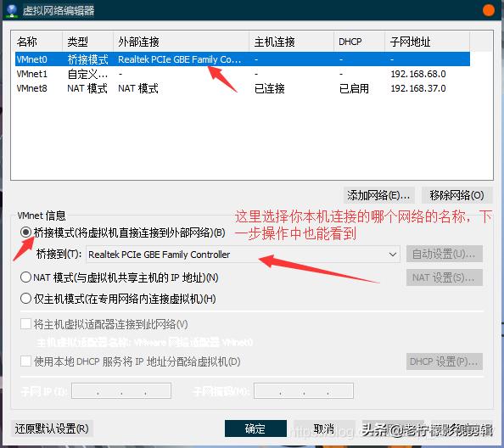Screen dimensions: 504x448
Task: Click the 已启用 DHCP cell
Action: tap(354, 88)
